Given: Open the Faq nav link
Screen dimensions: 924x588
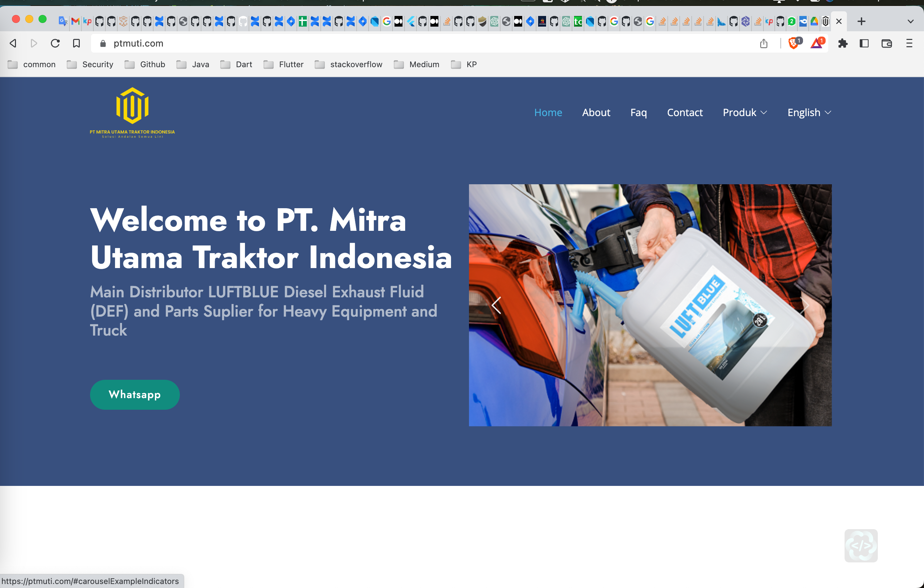Looking at the screenshot, I should [638, 112].
